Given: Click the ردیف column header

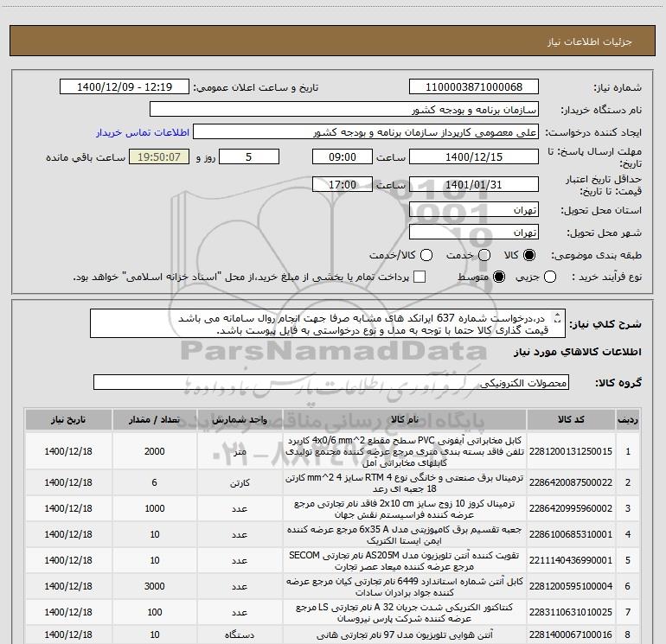Looking at the screenshot, I should tap(628, 420).
